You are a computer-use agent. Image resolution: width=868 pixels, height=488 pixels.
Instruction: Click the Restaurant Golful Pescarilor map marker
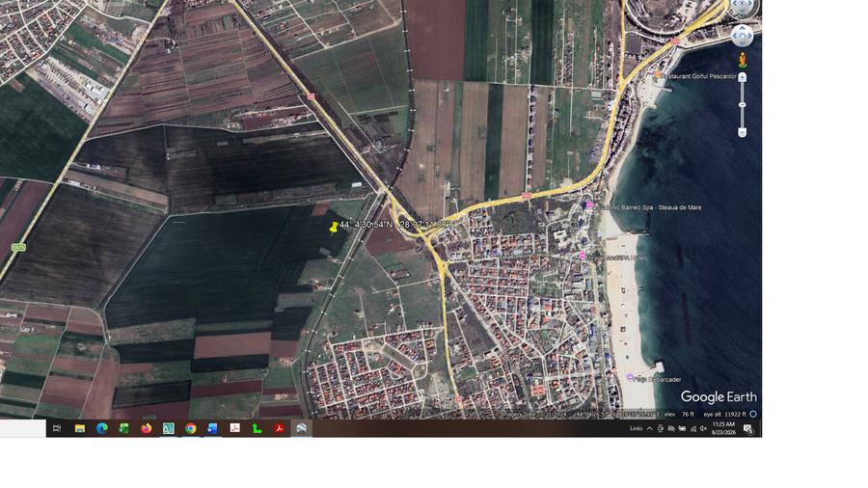pos(657,74)
